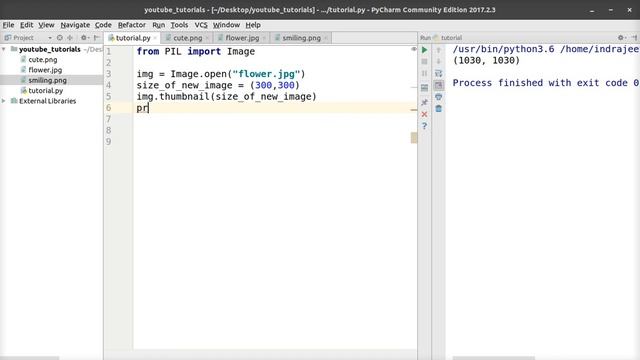The image size is (640, 360).
Task: Close the flower.jpg tab
Action: [x=264, y=38]
